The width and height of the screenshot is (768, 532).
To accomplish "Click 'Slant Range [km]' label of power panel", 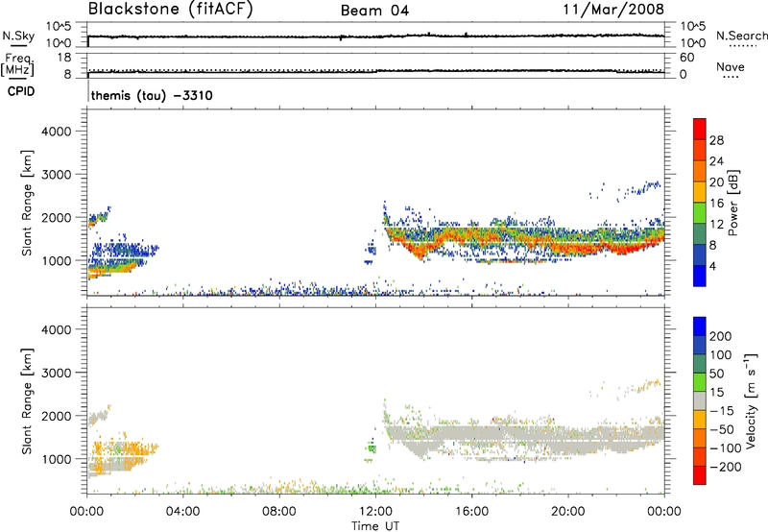I will (27, 203).
